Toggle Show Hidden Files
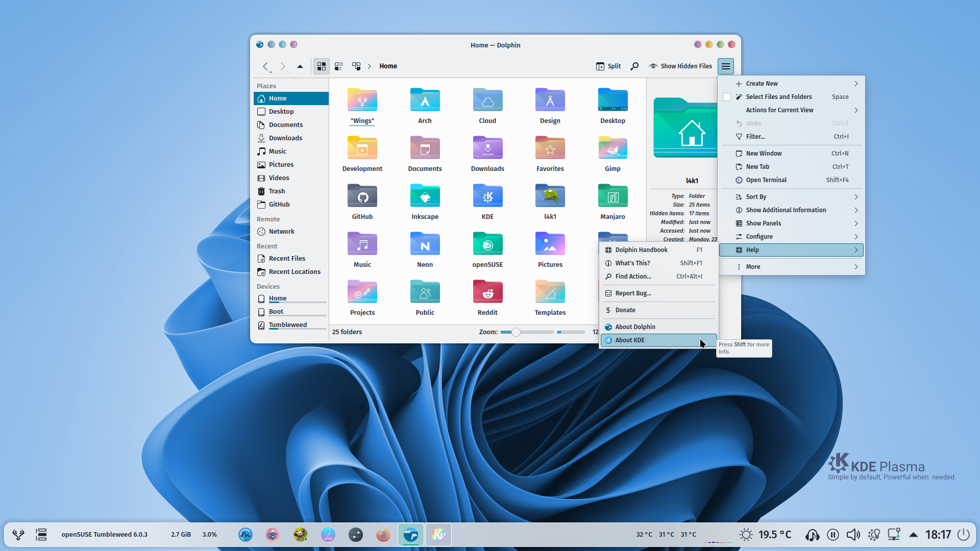This screenshot has height=551, width=980. (x=680, y=66)
